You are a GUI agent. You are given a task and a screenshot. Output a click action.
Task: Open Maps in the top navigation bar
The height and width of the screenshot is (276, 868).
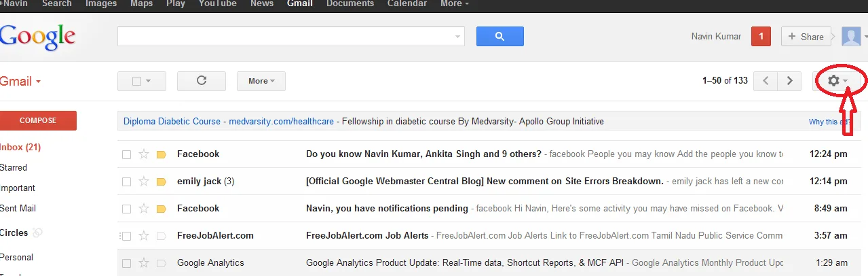(x=140, y=3)
